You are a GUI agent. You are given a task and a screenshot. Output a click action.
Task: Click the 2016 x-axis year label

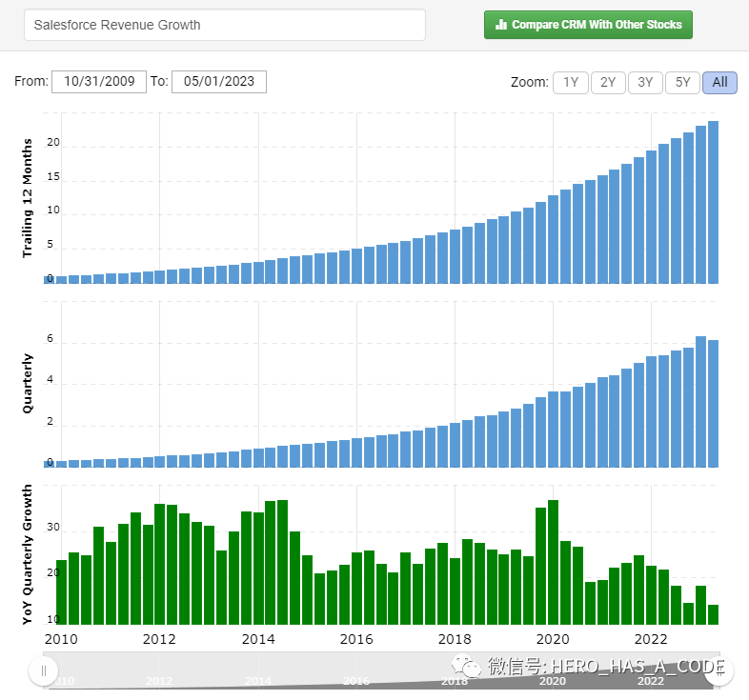356,639
